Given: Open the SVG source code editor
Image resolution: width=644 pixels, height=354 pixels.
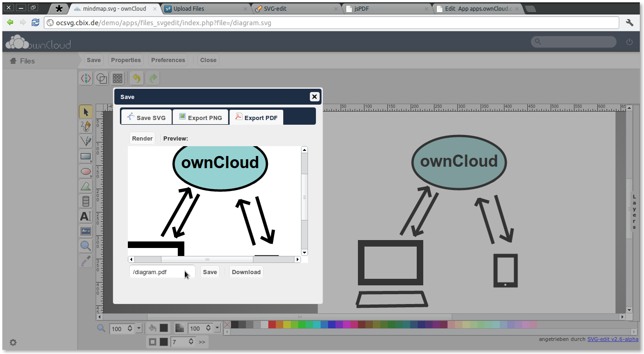Looking at the screenshot, I should click(85, 78).
